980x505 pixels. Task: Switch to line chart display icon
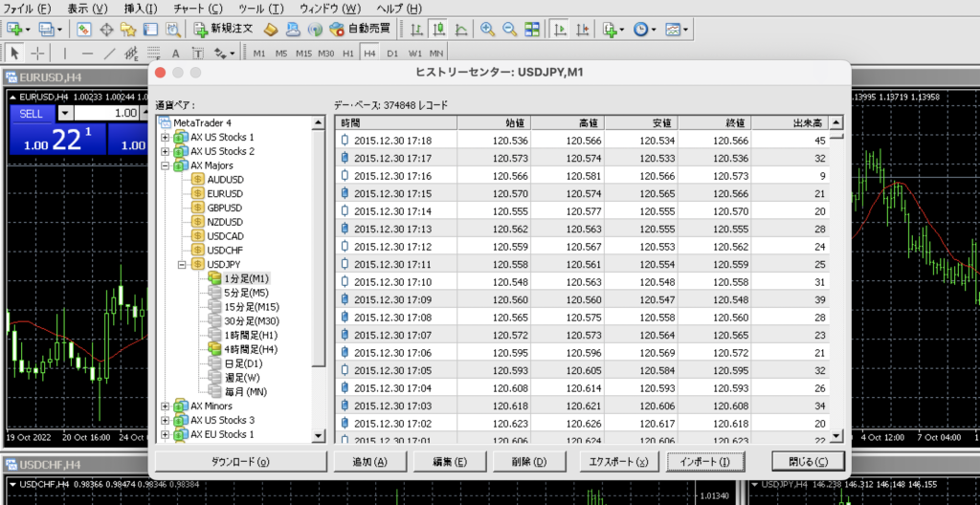pos(462,29)
